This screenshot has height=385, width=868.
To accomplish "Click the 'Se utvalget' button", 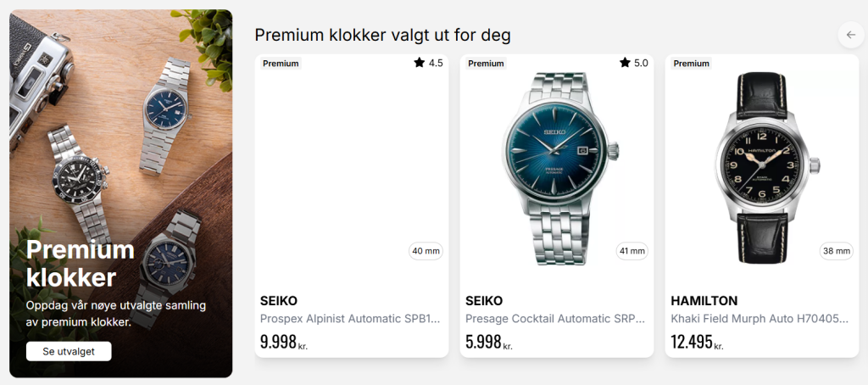I will coord(69,351).
